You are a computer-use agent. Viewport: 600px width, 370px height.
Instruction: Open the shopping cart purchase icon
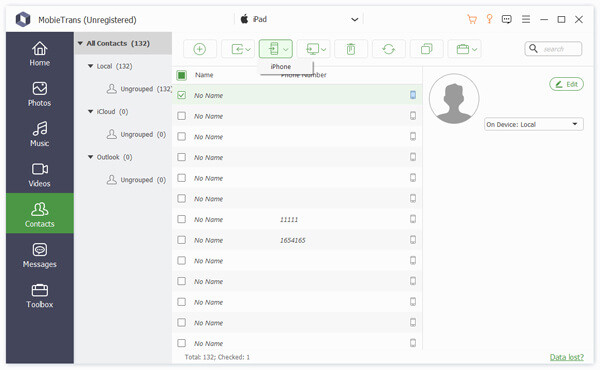point(472,19)
